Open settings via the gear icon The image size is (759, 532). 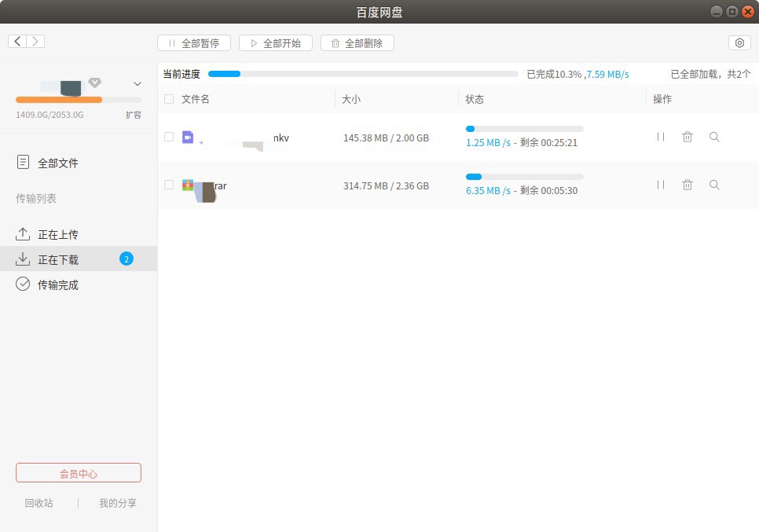click(739, 43)
